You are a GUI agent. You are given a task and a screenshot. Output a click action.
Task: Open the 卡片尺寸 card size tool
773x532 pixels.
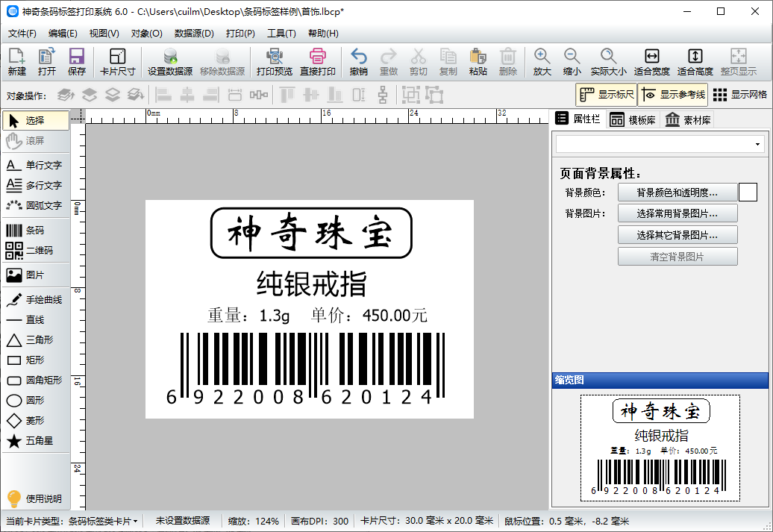tap(117, 62)
